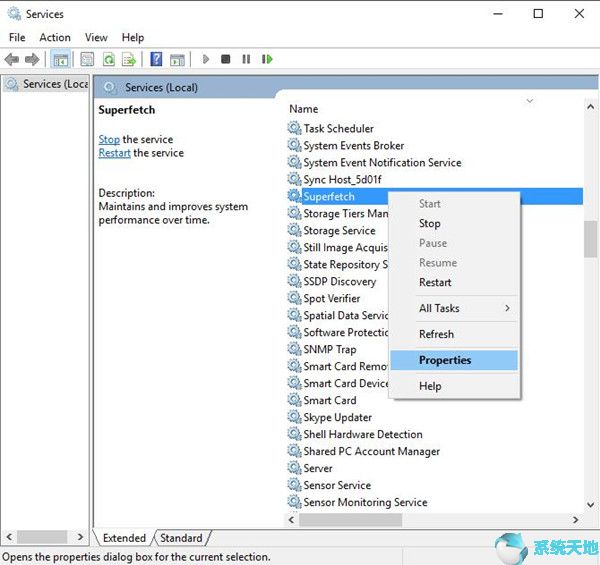600x565 pixels.
Task: Click the Services gear icon in the title bar
Action: [14, 14]
